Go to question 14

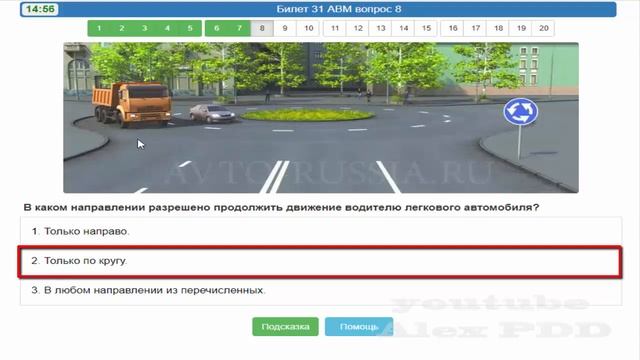click(404, 28)
